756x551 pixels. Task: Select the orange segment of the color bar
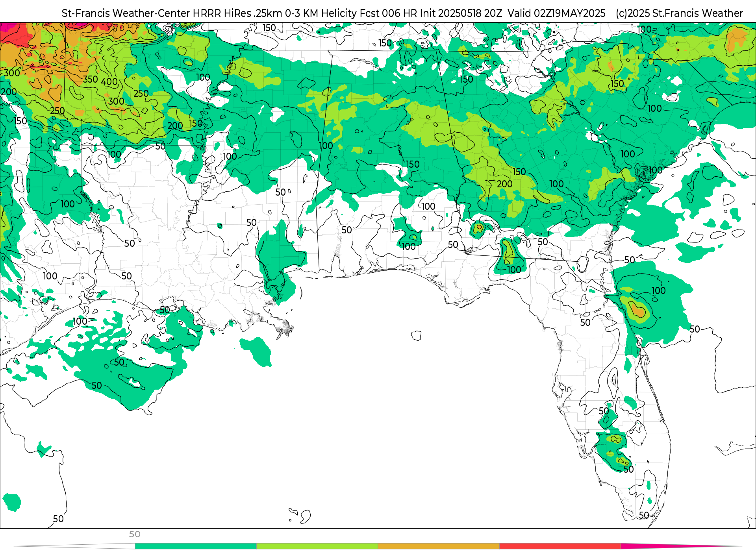click(439, 546)
